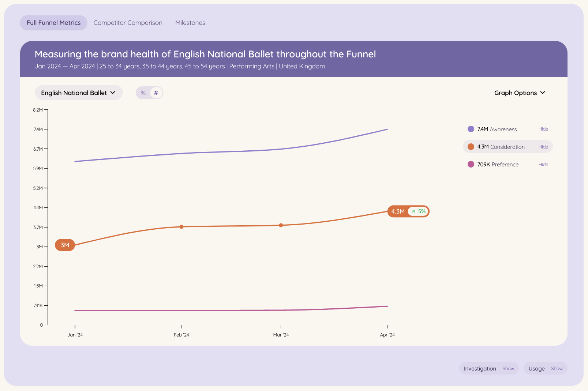Open the Competitor Comparison tab
This screenshot has height=391, width=588.
tap(128, 23)
